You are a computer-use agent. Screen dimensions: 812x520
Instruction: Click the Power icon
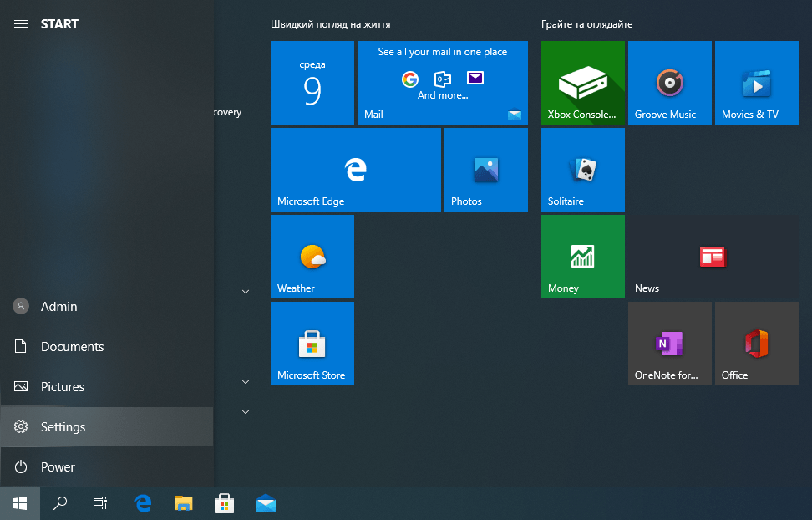pos(21,466)
